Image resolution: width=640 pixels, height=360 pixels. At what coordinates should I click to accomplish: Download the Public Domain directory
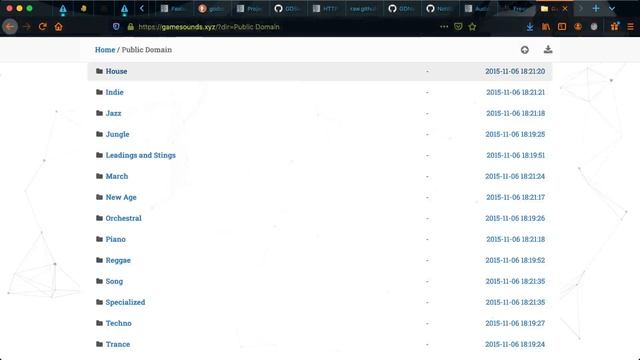tap(548, 50)
